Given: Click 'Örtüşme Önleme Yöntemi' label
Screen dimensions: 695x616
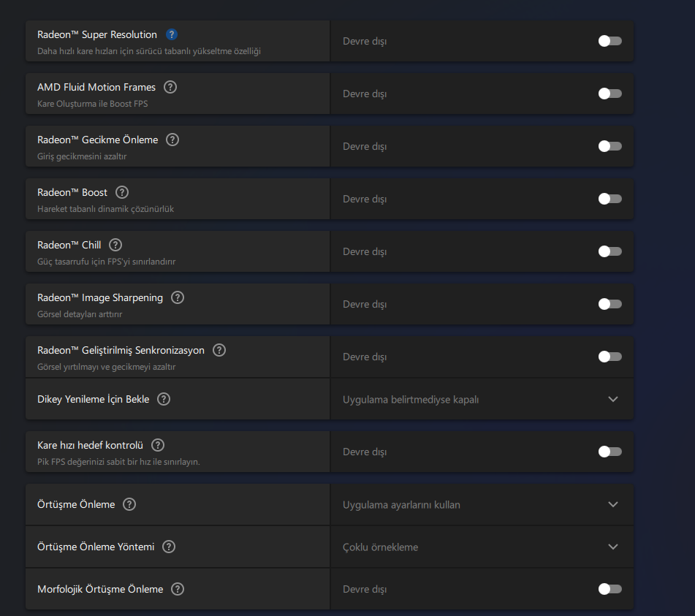Looking at the screenshot, I should (x=96, y=547).
